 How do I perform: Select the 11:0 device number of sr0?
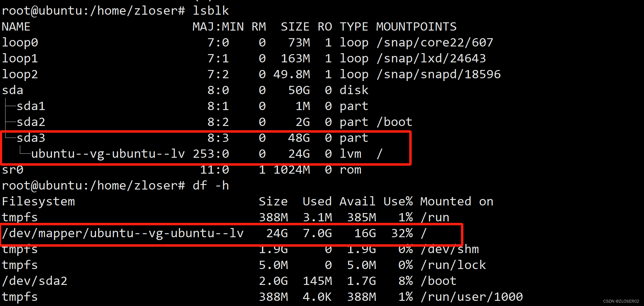[215, 170]
